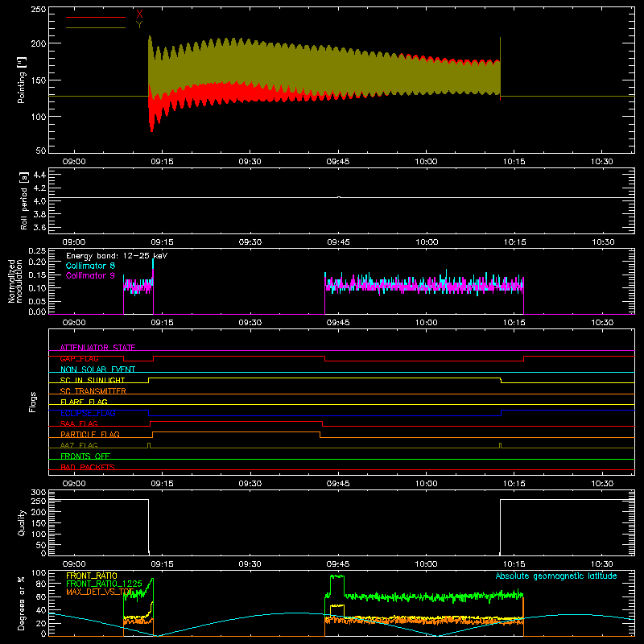Click the "Quality" vertical axis title
This screenshot has height=644, width=644.
pyautogui.click(x=22, y=522)
